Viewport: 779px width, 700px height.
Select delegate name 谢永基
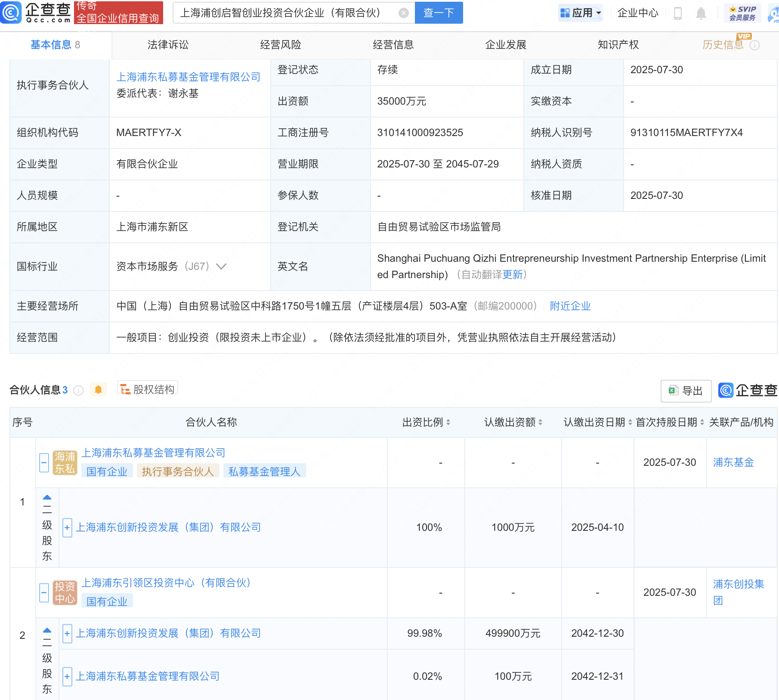click(x=183, y=93)
